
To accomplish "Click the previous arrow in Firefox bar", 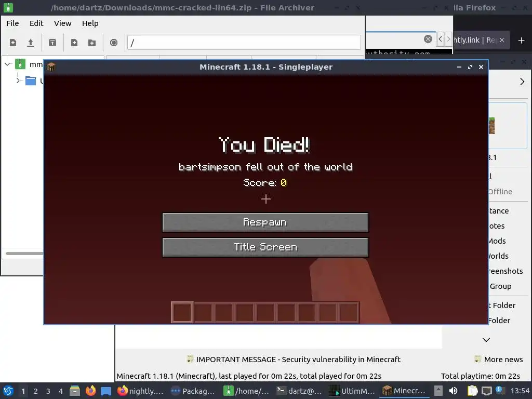I will point(440,39).
